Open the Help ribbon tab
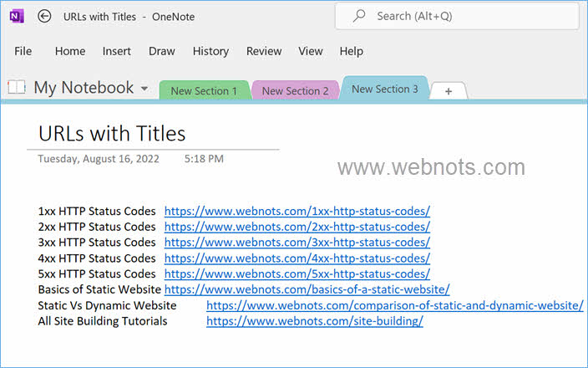 pyautogui.click(x=352, y=51)
